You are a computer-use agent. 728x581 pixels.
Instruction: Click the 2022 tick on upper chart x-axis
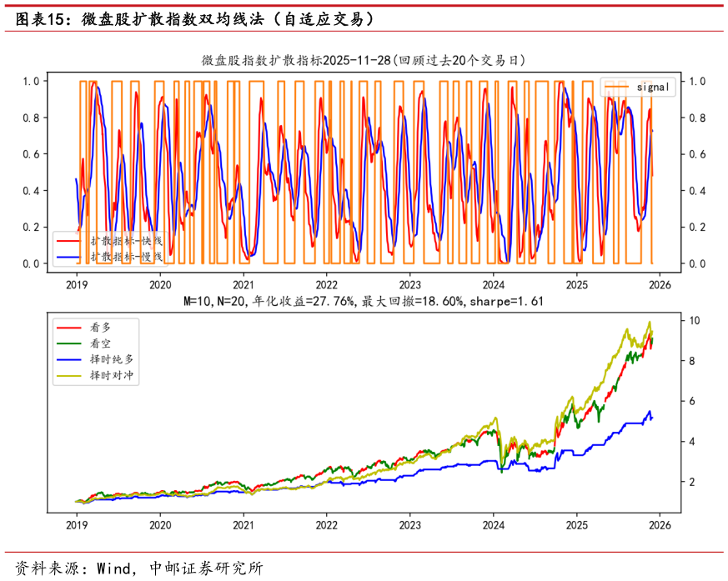[x=326, y=283]
